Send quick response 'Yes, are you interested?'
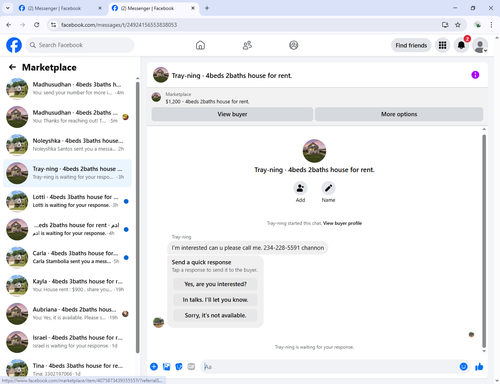This screenshot has width=500, height=384. pos(215,284)
